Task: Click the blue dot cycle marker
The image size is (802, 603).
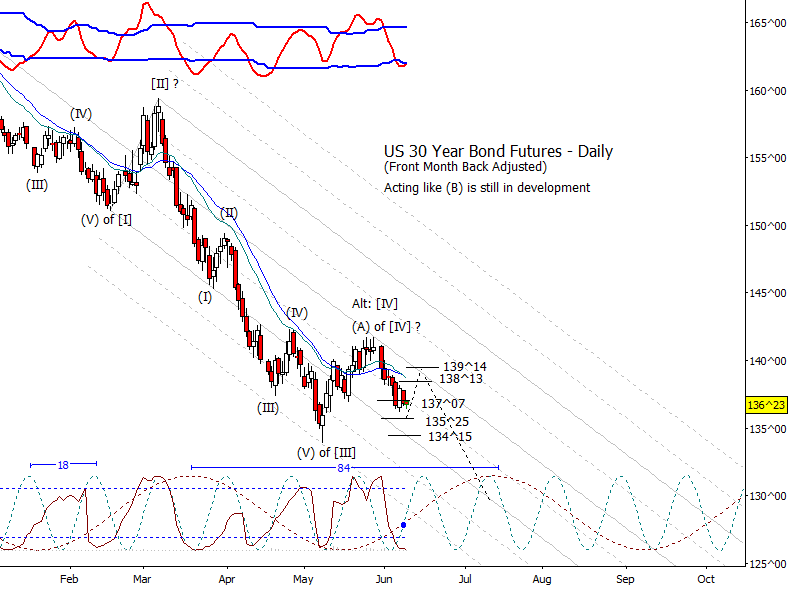Action: tap(404, 525)
